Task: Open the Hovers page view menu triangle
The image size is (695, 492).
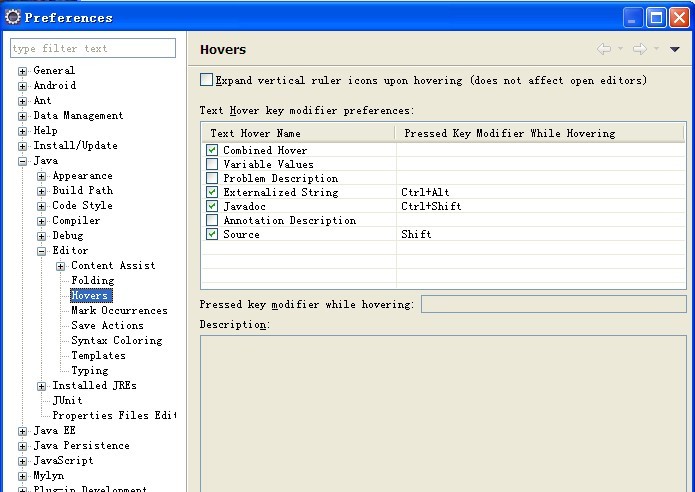Action: [x=675, y=49]
